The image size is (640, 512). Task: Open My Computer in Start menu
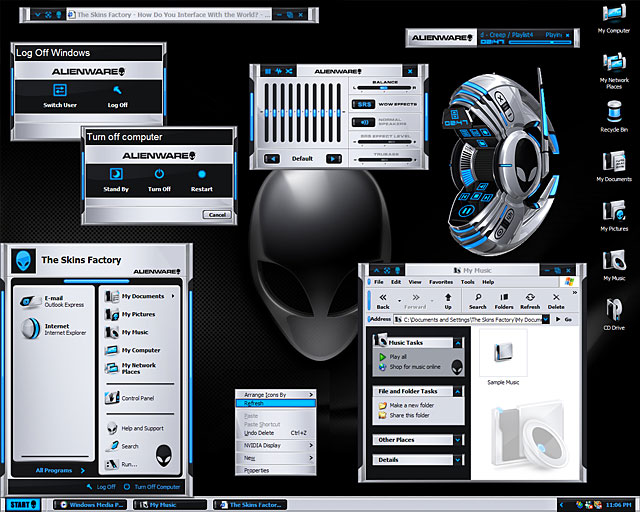click(x=132, y=350)
